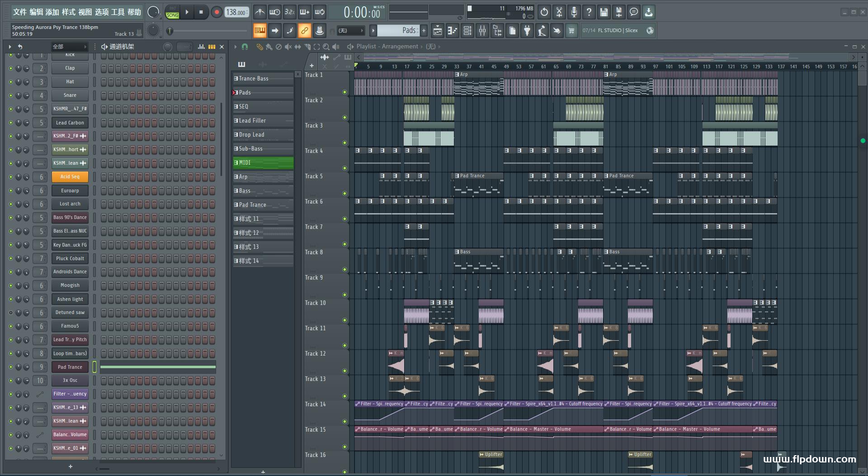868x476 pixels.
Task: Select the playlist Mute tool
Action: tap(288, 47)
